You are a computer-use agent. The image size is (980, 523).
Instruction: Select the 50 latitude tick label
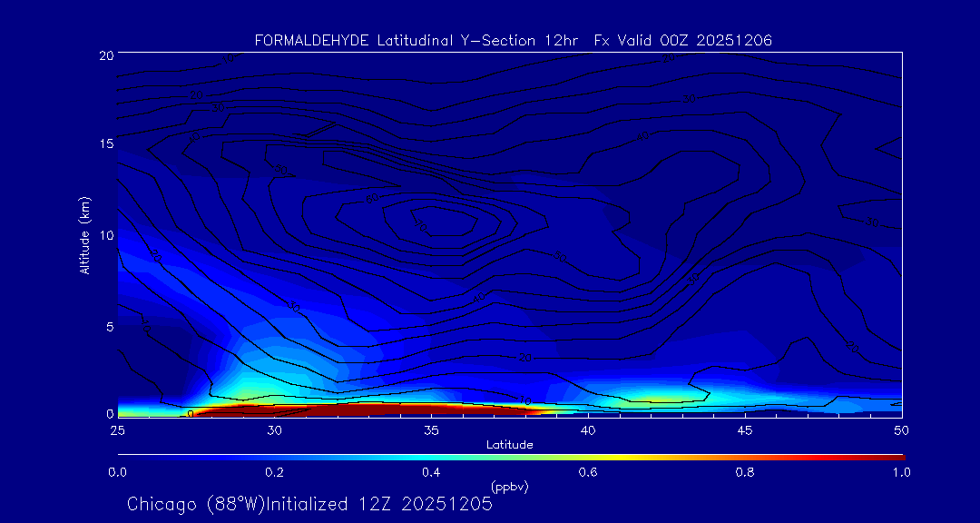(x=902, y=429)
